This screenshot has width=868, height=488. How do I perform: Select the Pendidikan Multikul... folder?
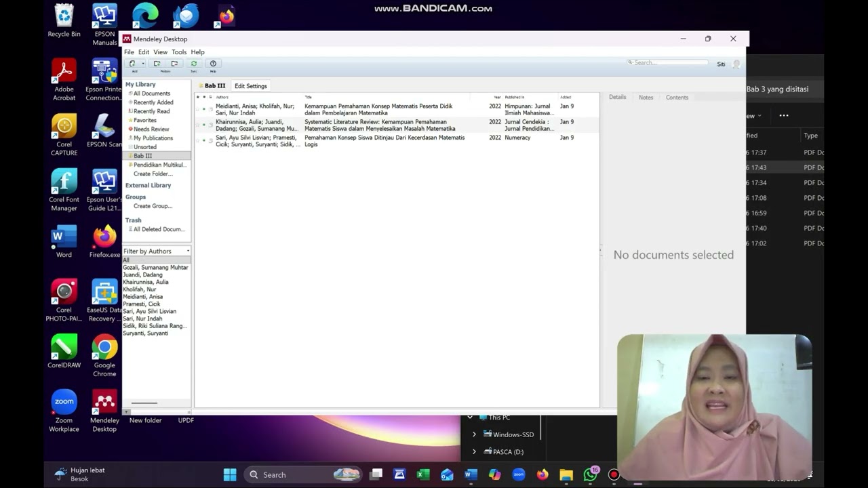click(159, 165)
